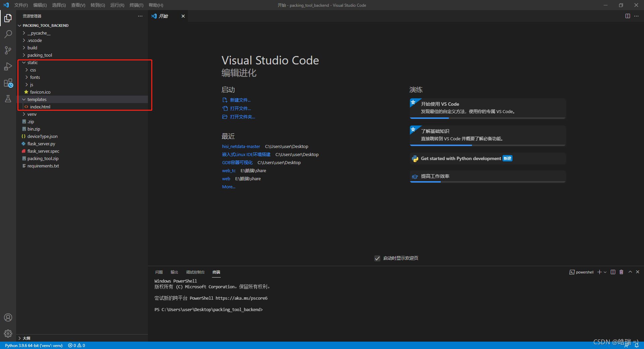
Task: Open 提高工作效率 walkthrough card
Action: 488,176
